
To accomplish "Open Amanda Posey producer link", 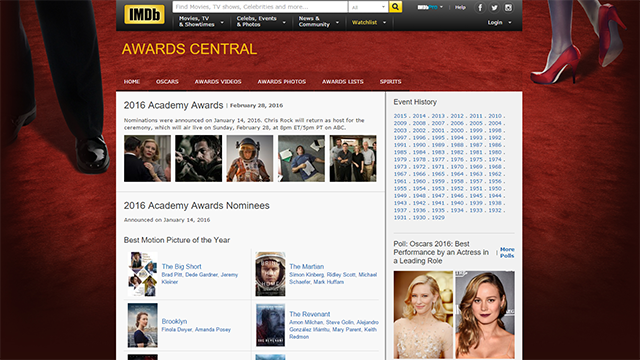I will [213, 329].
